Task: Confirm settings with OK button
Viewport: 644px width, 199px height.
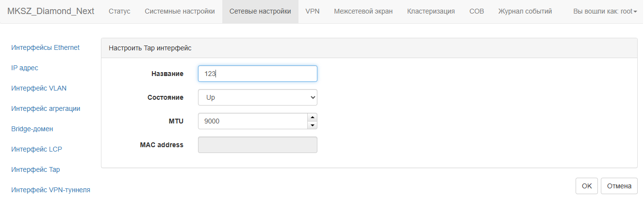Action: click(x=587, y=186)
